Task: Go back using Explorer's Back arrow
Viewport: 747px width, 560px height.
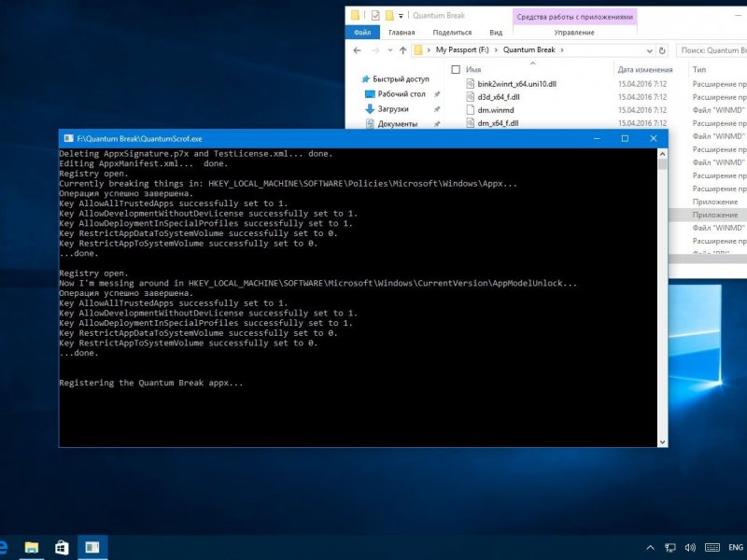Action: pos(358,50)
